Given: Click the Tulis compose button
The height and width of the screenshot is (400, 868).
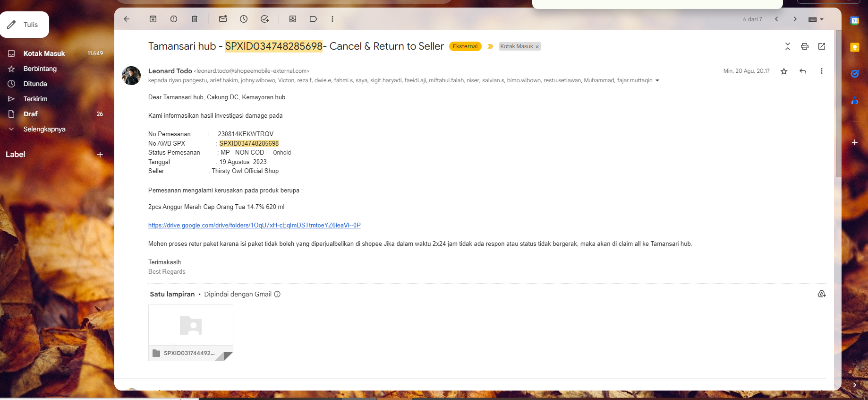Looking at the screenshot, I should point(25,25).
